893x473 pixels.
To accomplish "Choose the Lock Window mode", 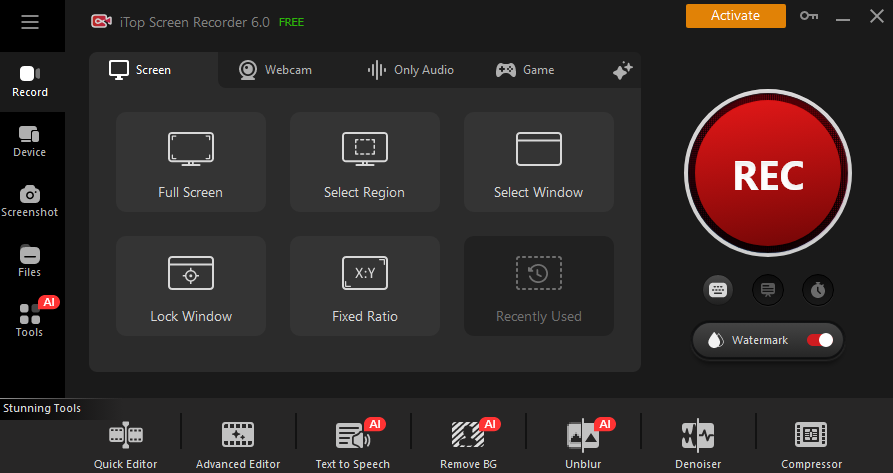I will click(x=191, y=286).
